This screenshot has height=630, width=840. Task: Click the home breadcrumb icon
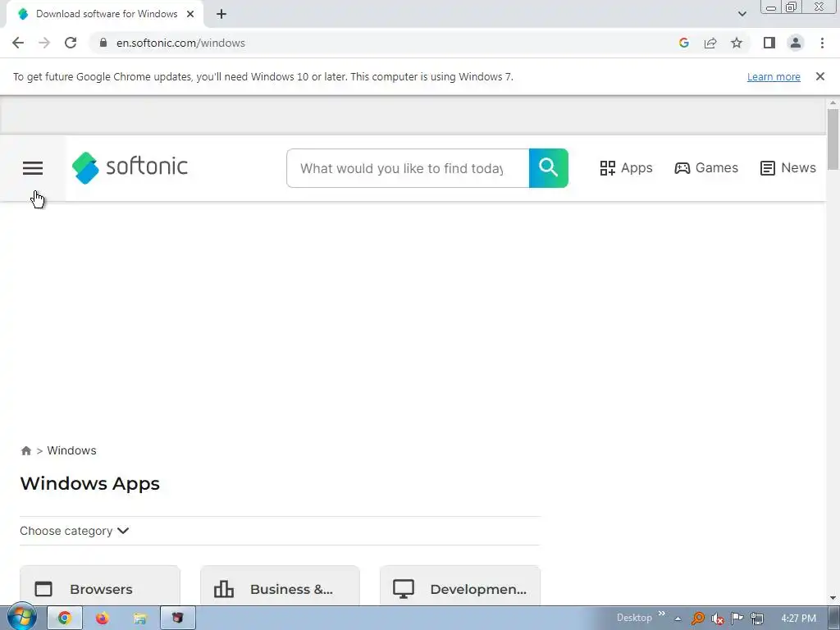pos(25,450)
